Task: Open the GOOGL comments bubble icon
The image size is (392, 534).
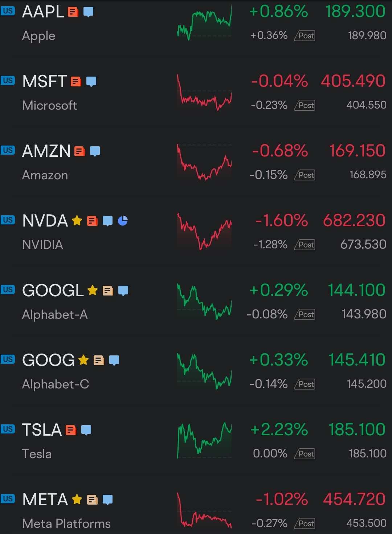Action: 123,290
